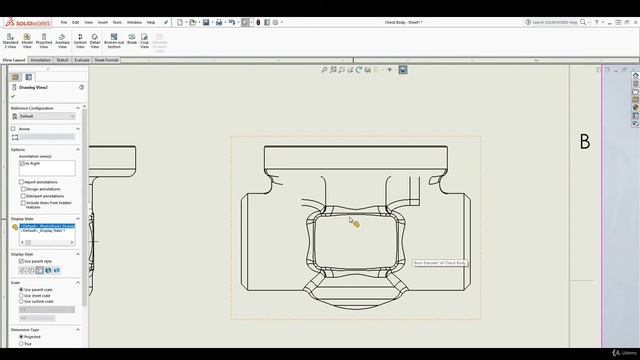The height and width of the screenshot is (360, 640).
Task: Click the Standard 3 View tool
Action: (10, 41)
